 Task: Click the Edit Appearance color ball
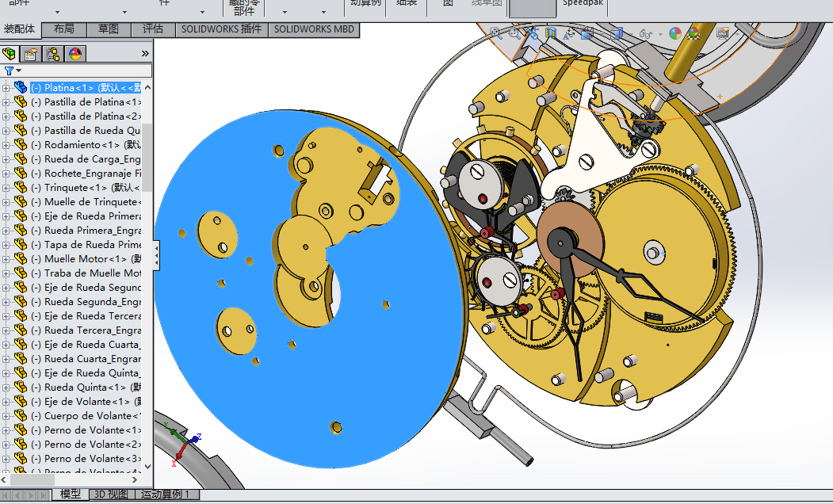pyautogui.click(x=674, y=33)
